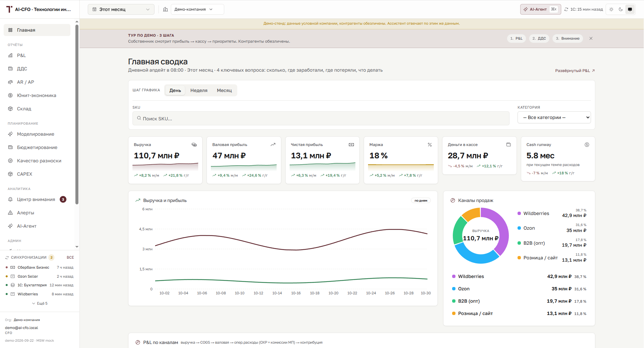Open AI-Агент from the sidebar menu
Screen dimensions: 644x348
37,226
